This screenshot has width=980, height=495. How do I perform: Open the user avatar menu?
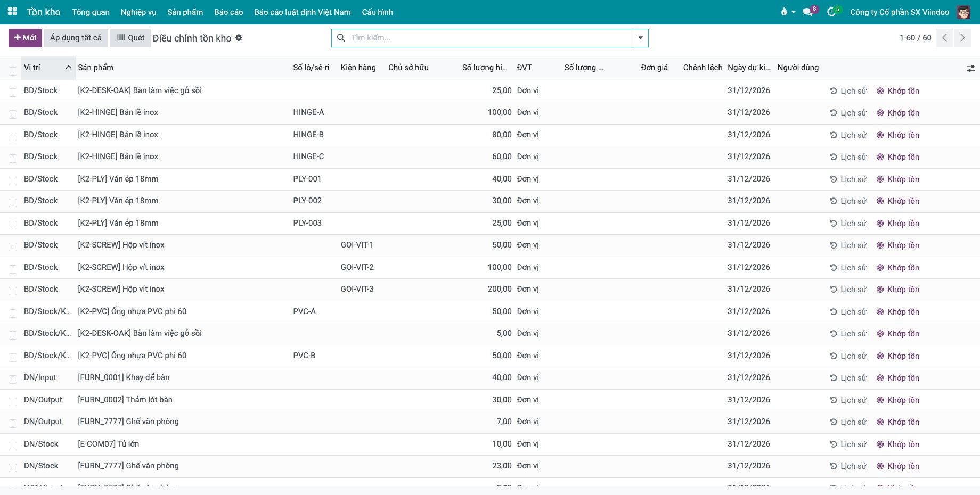click(x=963, y=12)
